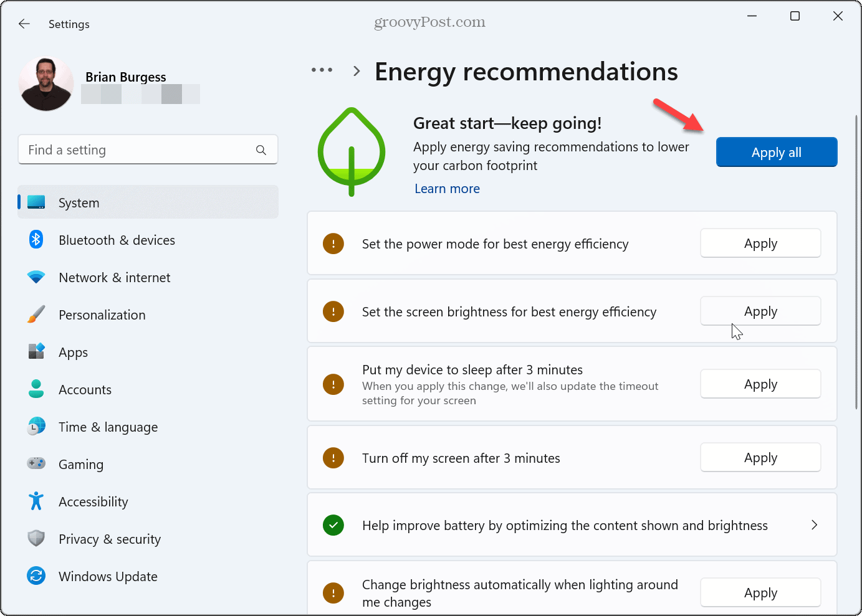Viewport: 862px width, 616px height.
Task: Open Apps settings page
Action: [148, 352]
